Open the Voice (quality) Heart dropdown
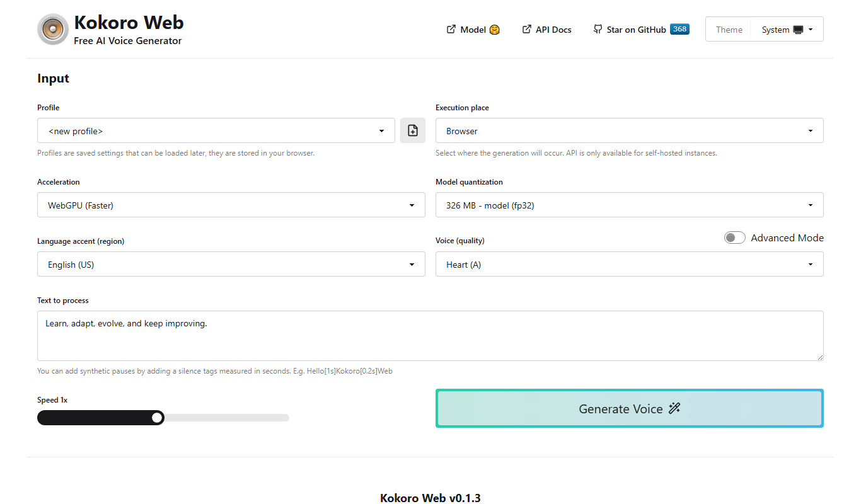This screenshot has width=861, height=504. [629, 264]
